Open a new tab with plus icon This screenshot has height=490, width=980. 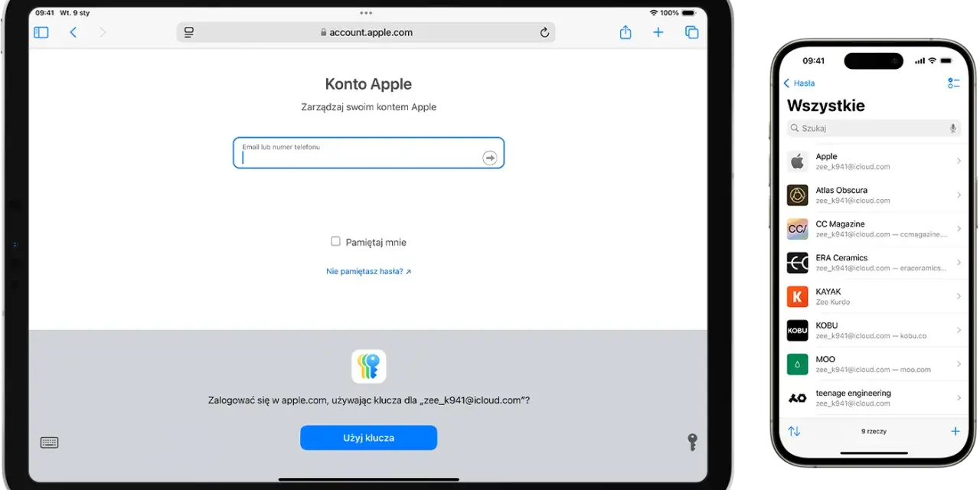(658, 32)
